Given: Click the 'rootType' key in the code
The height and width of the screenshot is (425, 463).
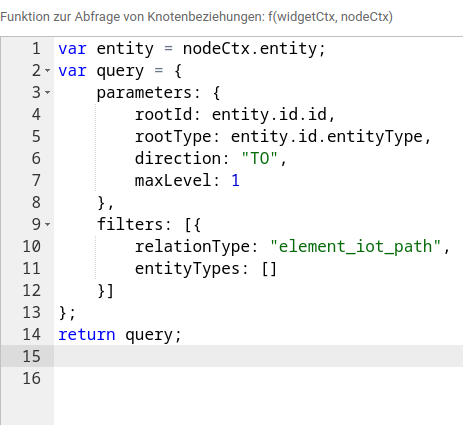Looking at the screenshot, I should coord(173,137).
